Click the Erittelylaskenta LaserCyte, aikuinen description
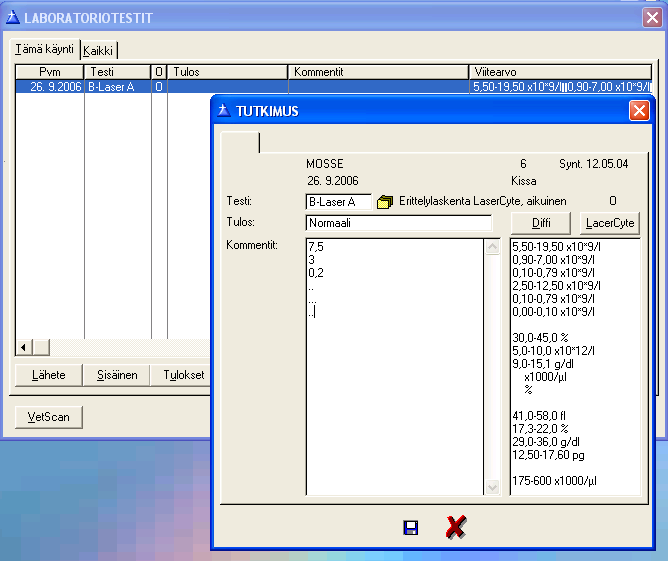 point(483,201)
